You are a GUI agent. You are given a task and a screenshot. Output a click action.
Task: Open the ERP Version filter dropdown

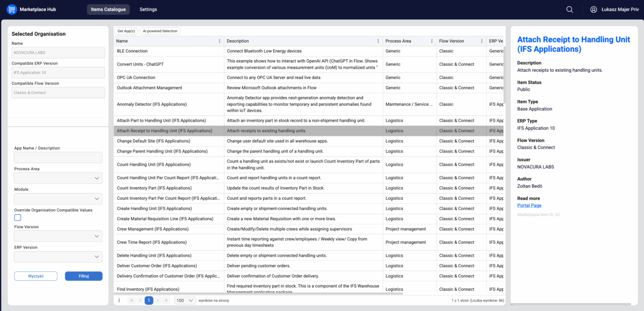tap(58, 257)
